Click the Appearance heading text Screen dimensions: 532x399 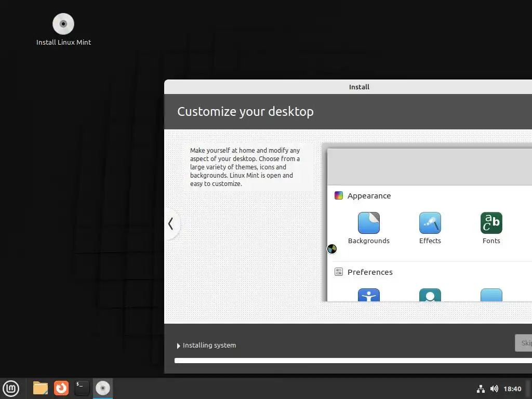tap(369, 196)
